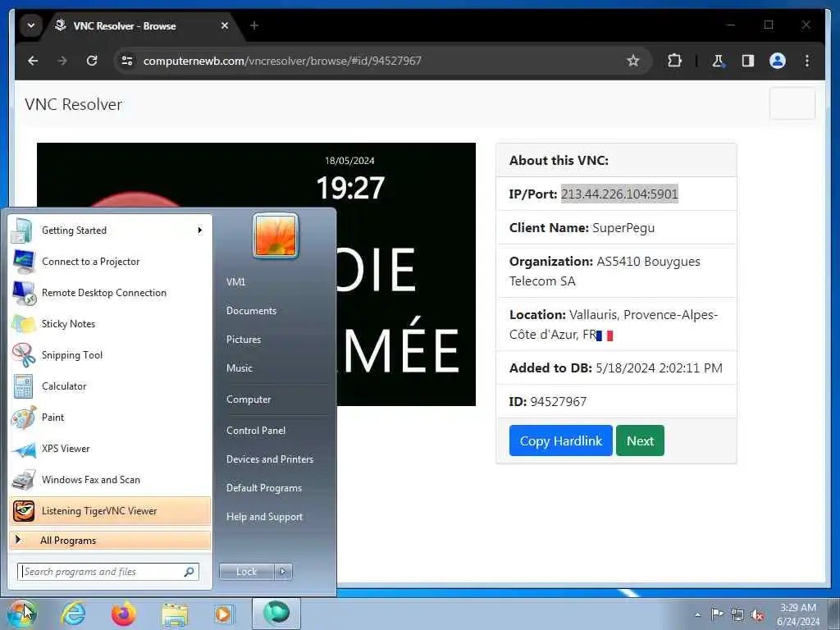The width and height of the screenshot is (840, 630).
Task: Open Computer from Start menu
Action: coord(249,399)
